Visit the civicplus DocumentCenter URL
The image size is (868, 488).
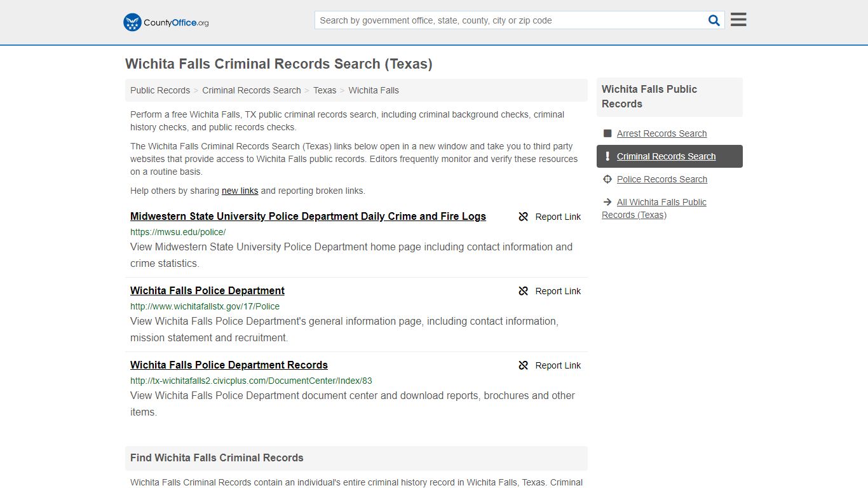click(x=251, y=381)
